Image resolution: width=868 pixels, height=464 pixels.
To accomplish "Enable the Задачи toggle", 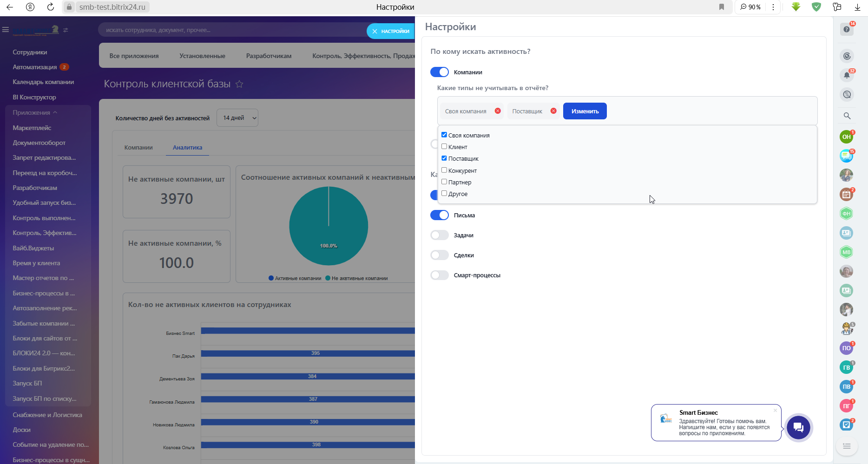I will (x=439, y=235).
